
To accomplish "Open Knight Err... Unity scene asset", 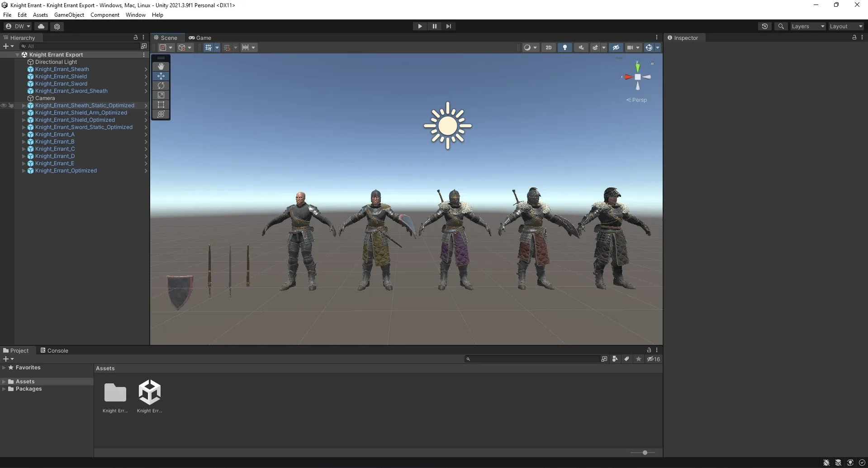I will pos(150,397).
